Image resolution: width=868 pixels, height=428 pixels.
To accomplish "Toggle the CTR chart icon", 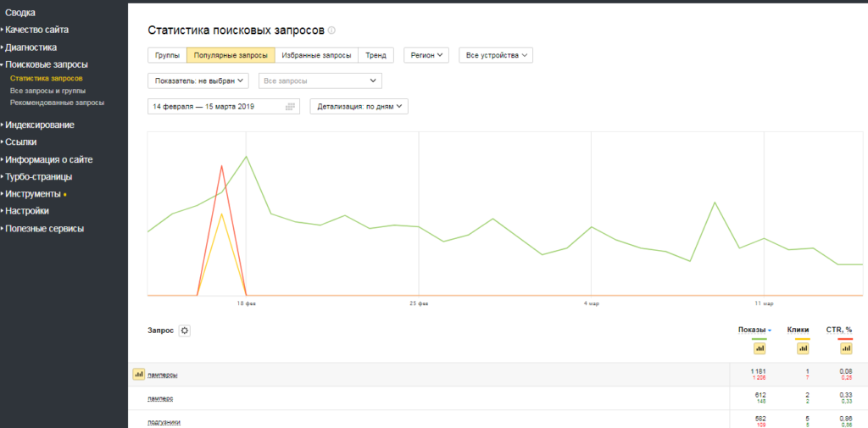I will tap(846, 348).
